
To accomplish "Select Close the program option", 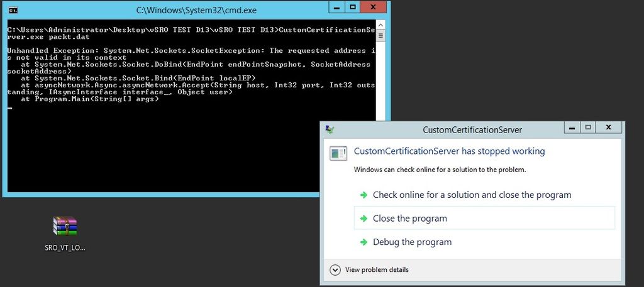I will [409, 219].
